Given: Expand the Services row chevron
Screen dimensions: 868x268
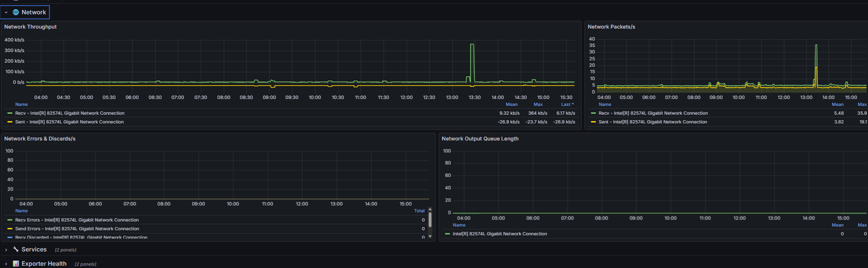Looking at the screenshot, I should pos(6,250).
